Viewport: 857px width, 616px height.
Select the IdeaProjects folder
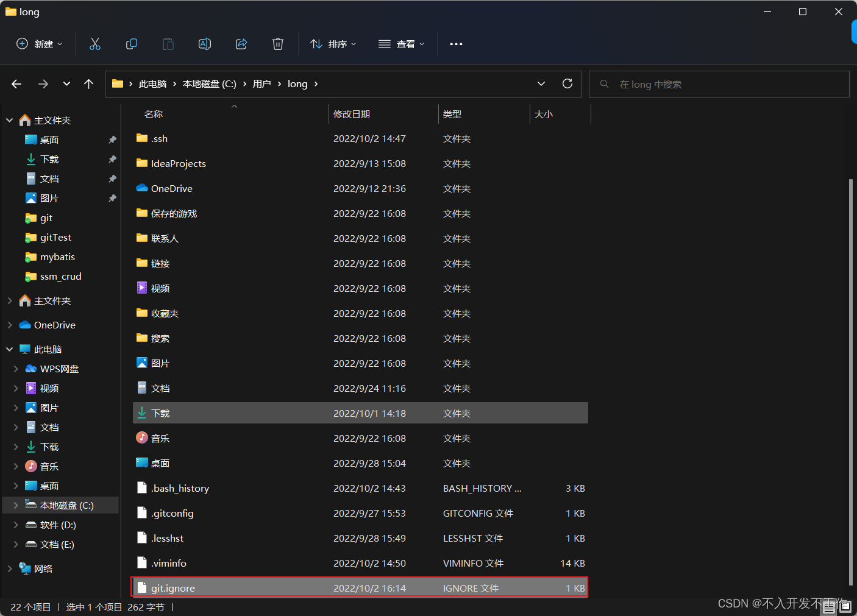click(360, 163)
